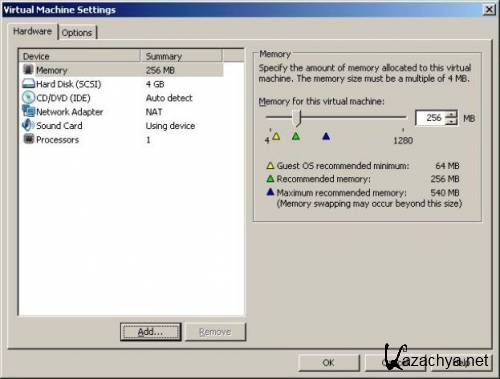Screen dimensions: 500x379
Task: Click the CD/DVD disc icon
Action: tap(28, 97)
